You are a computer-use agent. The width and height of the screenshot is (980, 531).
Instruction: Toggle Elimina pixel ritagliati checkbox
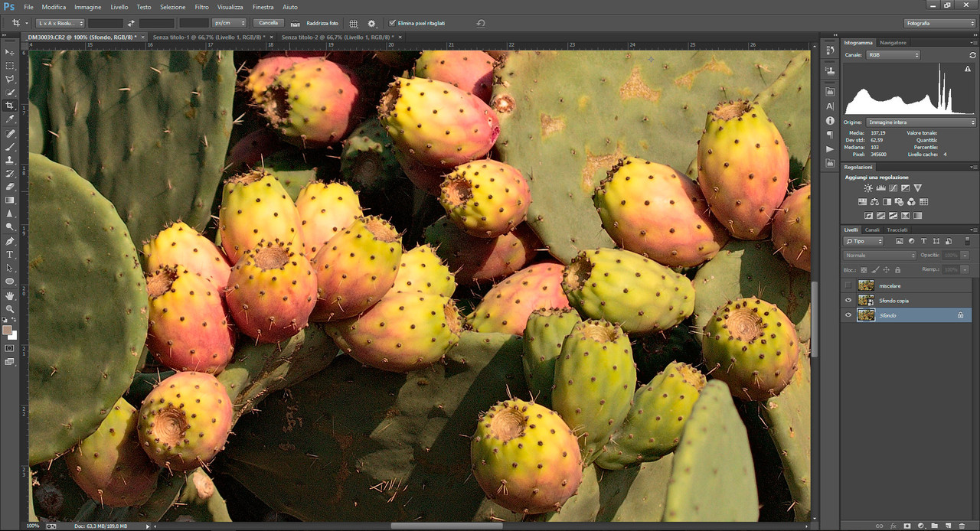(393, 23)
